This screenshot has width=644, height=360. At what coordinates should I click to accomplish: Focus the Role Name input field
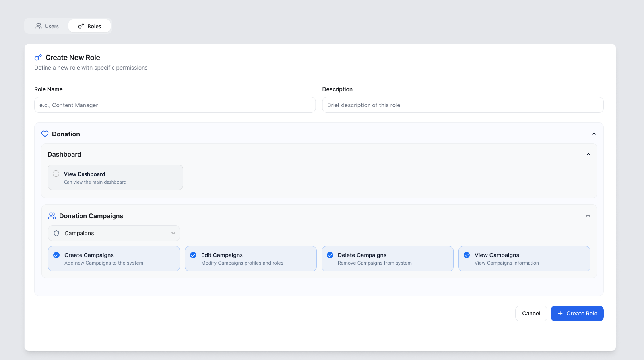[x=175, y=105]
